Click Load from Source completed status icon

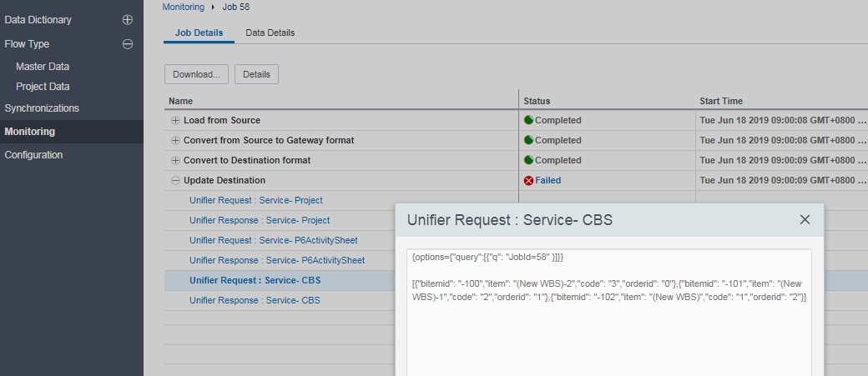tap(528, 120)
